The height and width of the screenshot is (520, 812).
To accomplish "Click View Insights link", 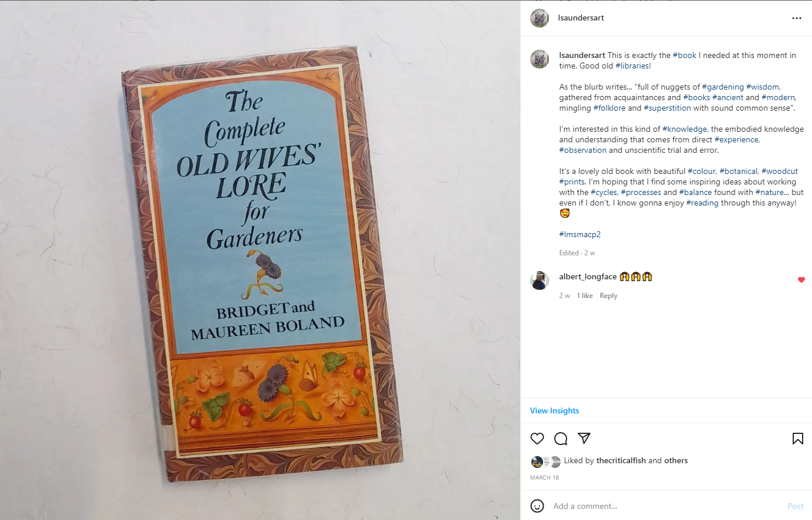I will coord(555,410).
